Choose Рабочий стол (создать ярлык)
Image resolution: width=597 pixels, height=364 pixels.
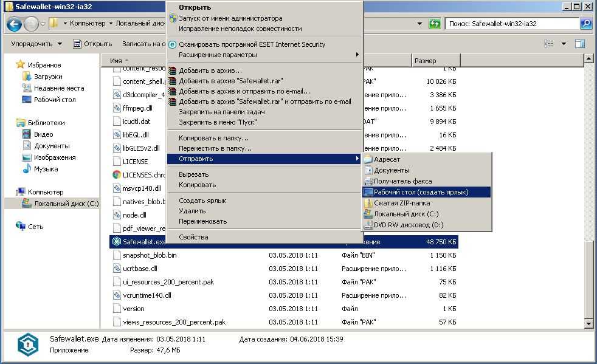point(427,192)
